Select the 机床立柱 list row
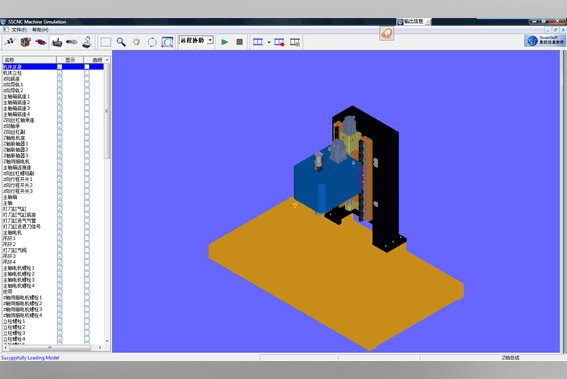 point(54,73)
